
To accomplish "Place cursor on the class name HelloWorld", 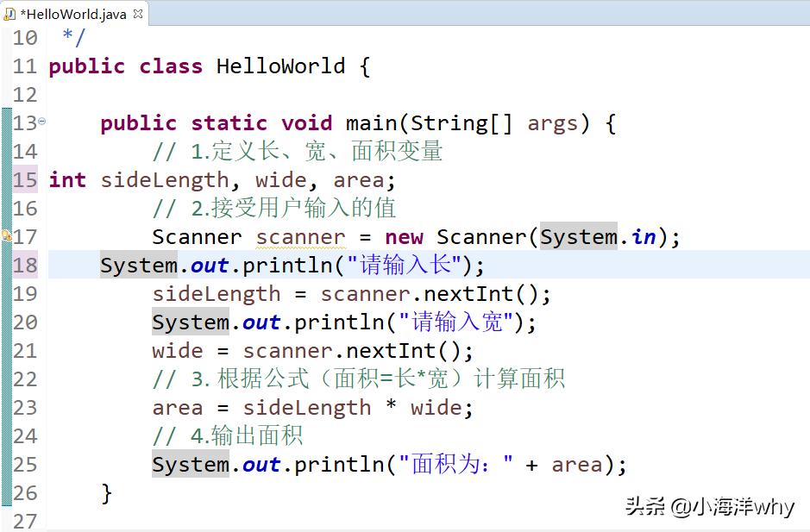I will coord(279,66).
